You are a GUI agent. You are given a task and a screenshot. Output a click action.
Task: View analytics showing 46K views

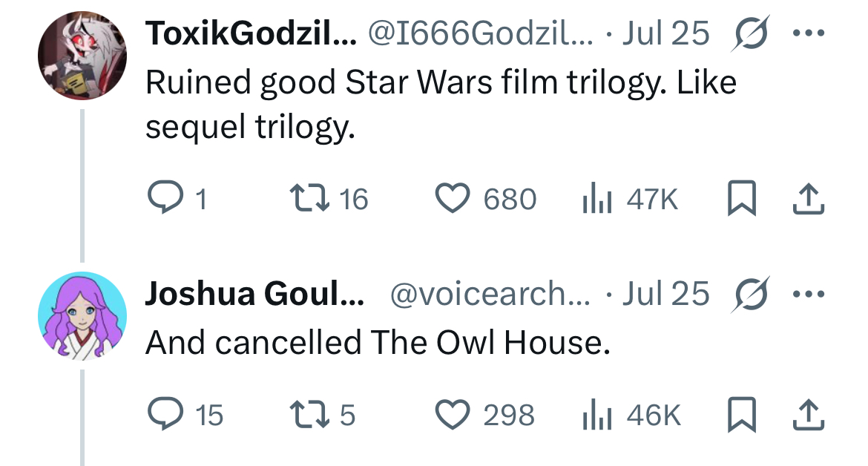click(631, 415)
